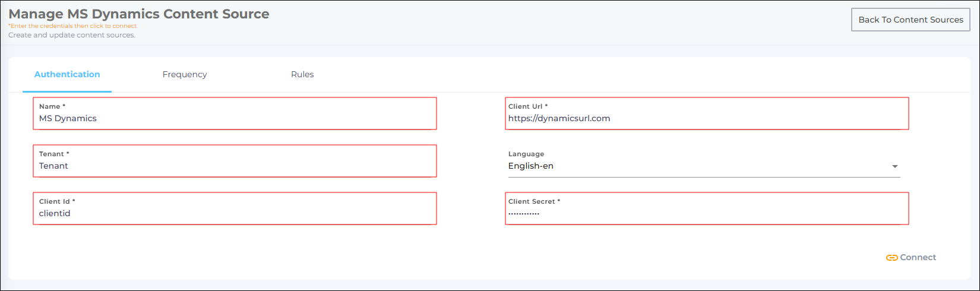The width and height of the screenshot is (980, 291).
Task: Click the masked Client Secret password dots
Action: pyautogui.click(x=524, y=214)
